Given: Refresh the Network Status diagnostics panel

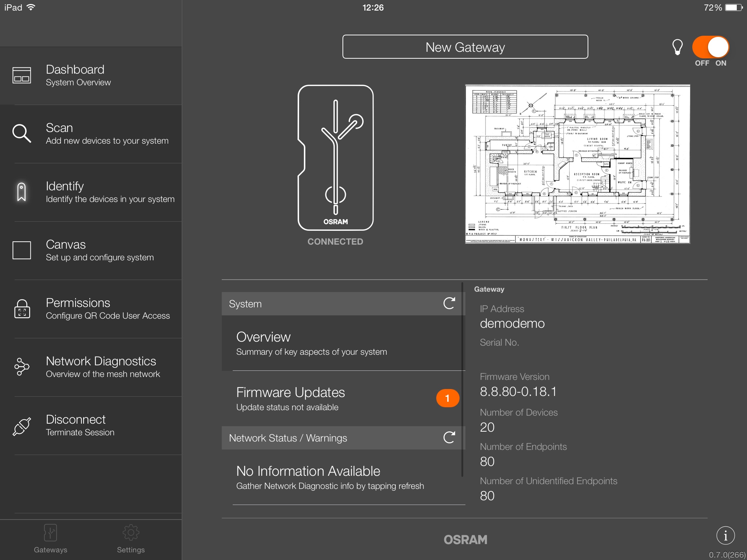Looking at the screenshot, I should [448, 437].
